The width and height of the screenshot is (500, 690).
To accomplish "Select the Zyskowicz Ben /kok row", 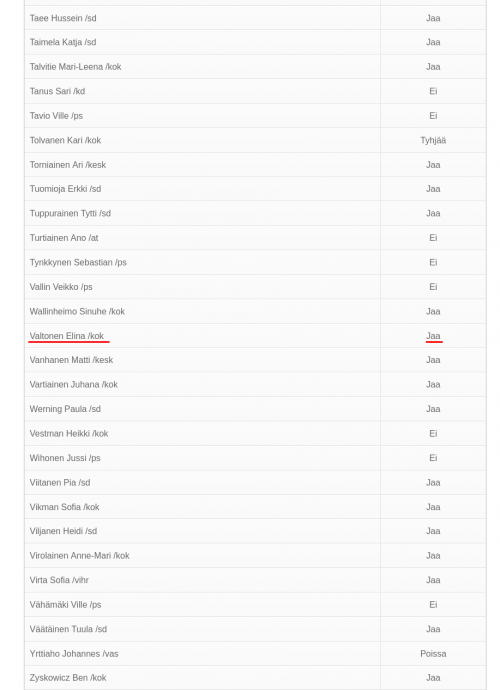I will pos(255,678).
